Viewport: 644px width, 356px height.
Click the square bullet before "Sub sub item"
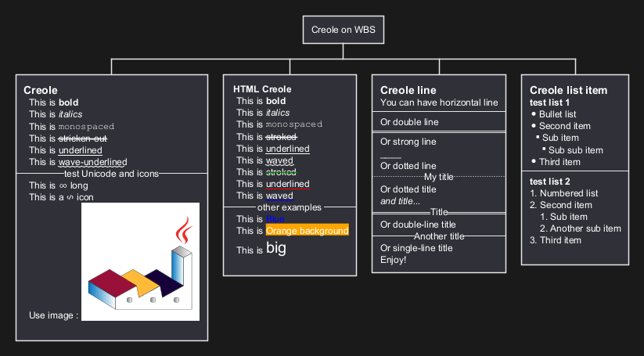click(544, 149)
